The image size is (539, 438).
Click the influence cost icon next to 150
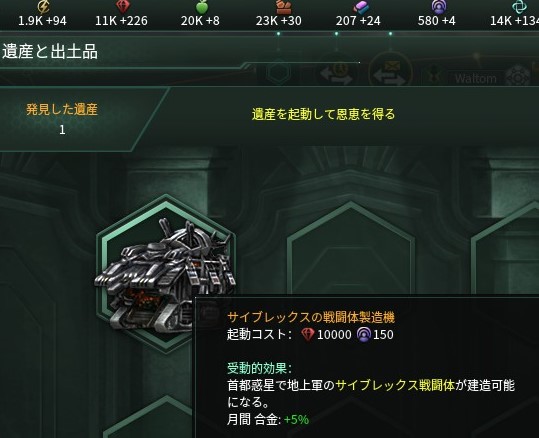(364, 334)
